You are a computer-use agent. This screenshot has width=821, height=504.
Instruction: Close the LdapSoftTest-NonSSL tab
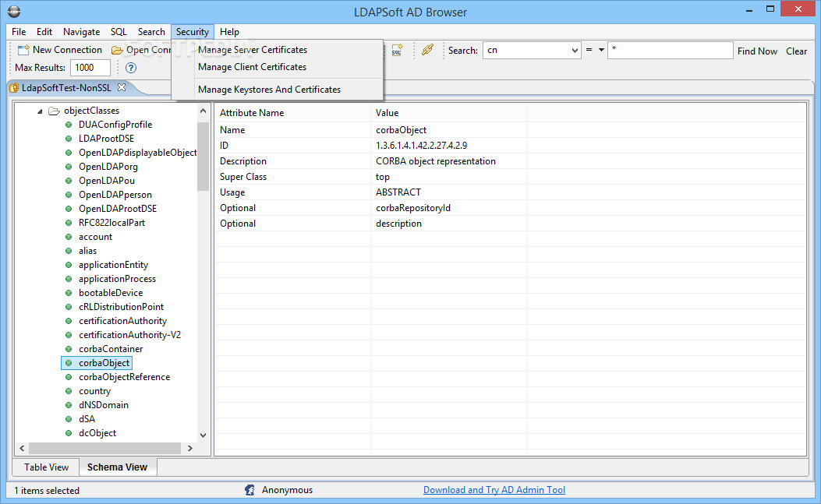[122, 87]
